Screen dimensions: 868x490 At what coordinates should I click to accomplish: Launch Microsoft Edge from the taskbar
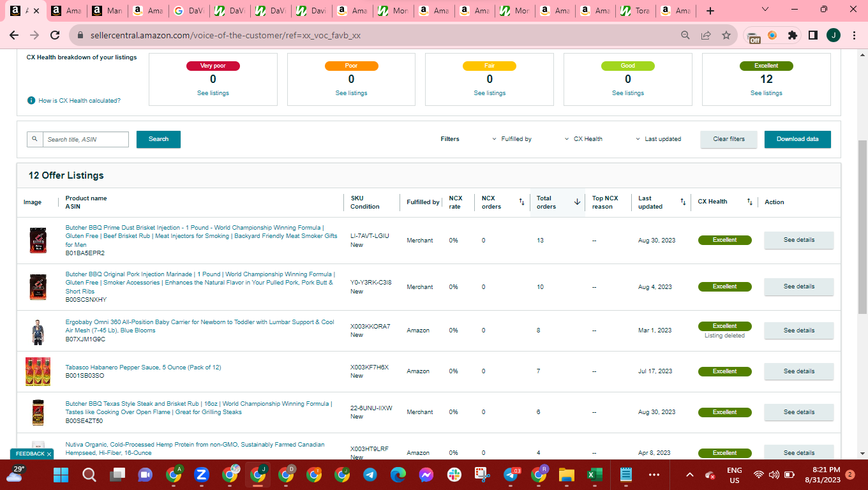[398, 475]
